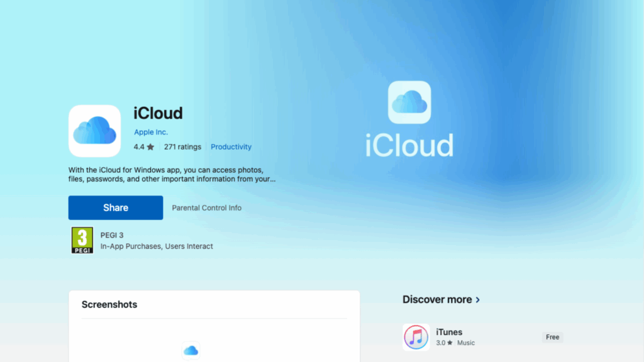Open Parental Control Info
Viewport: 644px width, 362px height.
point(206,207)
